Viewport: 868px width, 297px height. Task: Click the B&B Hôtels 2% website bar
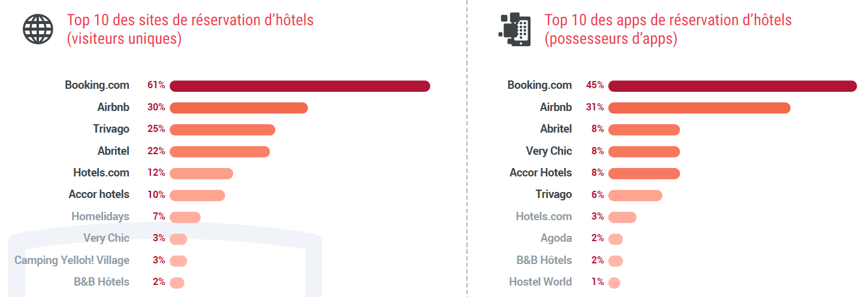coord(177,283)
